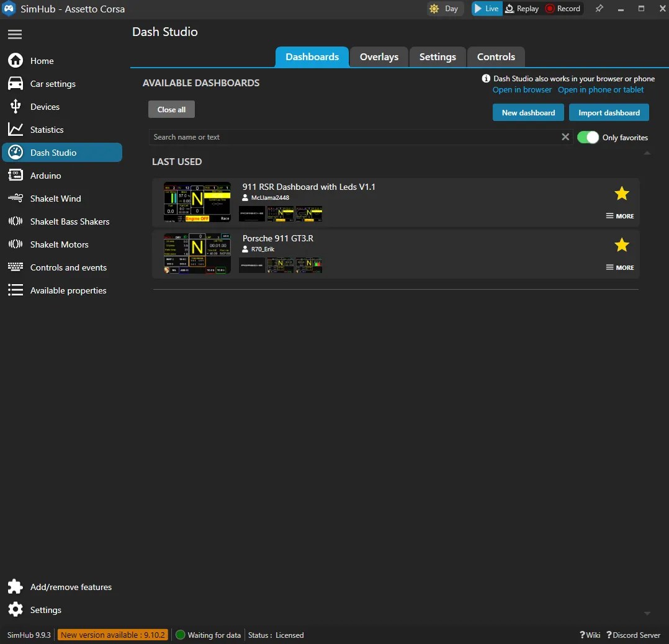Open Controls and events page
Screen dimensions: 669x644
62,267
